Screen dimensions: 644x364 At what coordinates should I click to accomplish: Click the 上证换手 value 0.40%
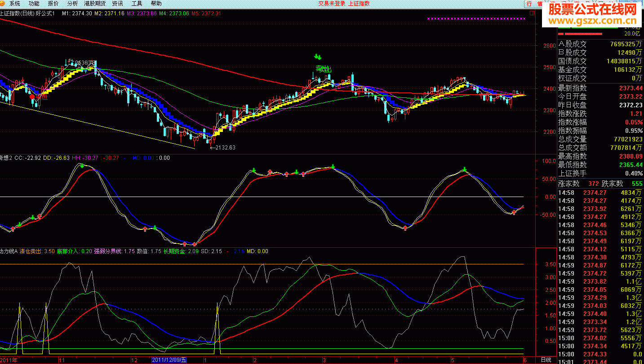point(634,173)
